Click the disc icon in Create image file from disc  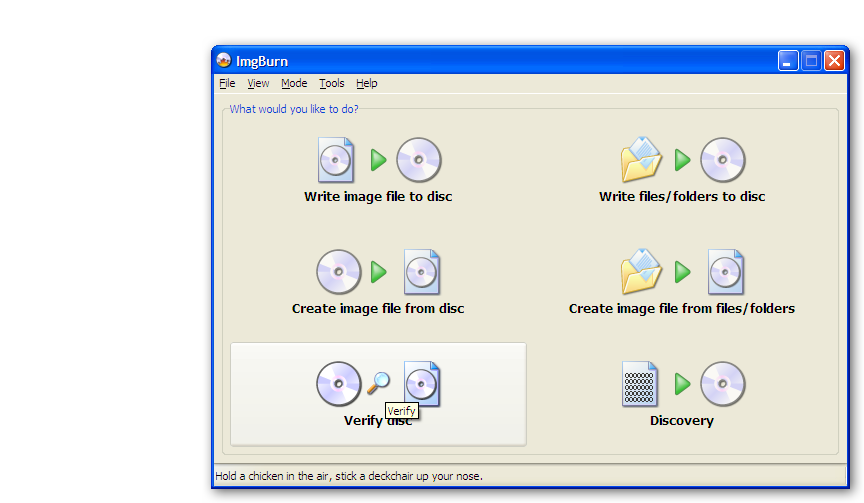[x=339, y=272]
